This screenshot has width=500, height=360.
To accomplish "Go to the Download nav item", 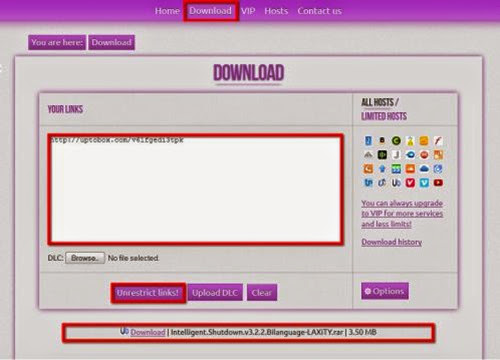I will [210, 11].
